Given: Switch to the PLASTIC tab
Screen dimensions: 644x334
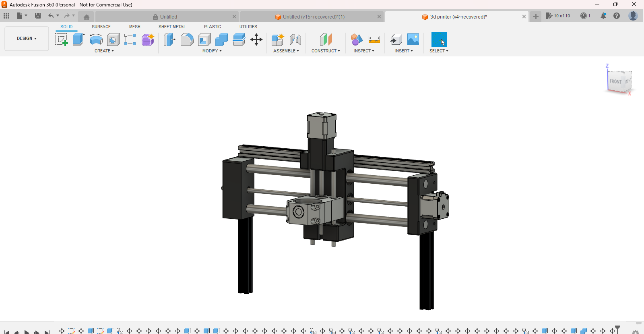Looking at the screenshot, I should click(213, 27).
